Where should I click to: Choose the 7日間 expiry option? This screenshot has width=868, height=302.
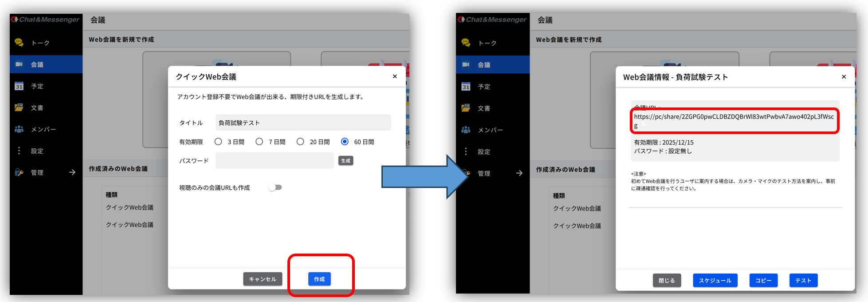(x=259, y=142)
